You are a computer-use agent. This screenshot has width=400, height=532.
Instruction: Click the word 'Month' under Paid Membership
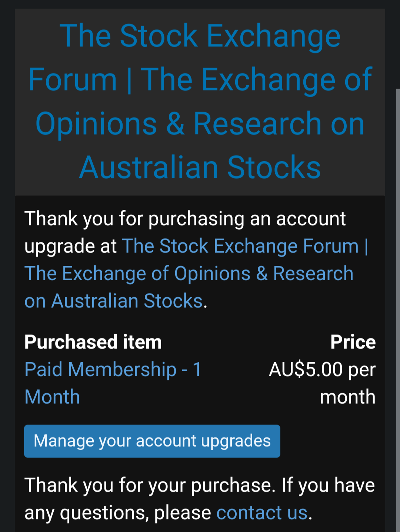(x=52, y=397)
